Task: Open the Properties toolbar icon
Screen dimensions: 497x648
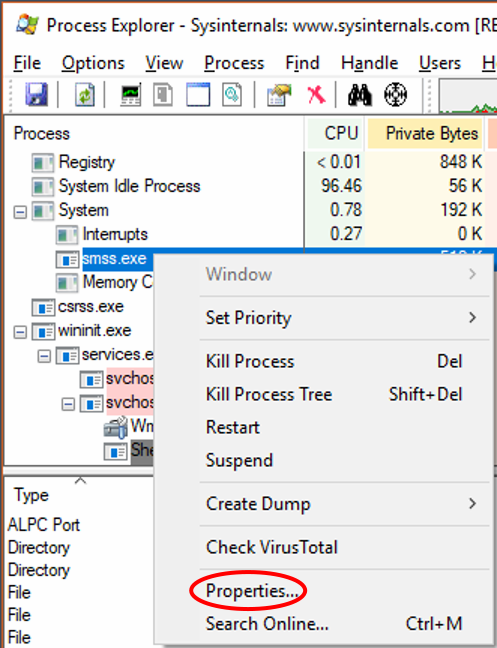Action: [278, 95]
